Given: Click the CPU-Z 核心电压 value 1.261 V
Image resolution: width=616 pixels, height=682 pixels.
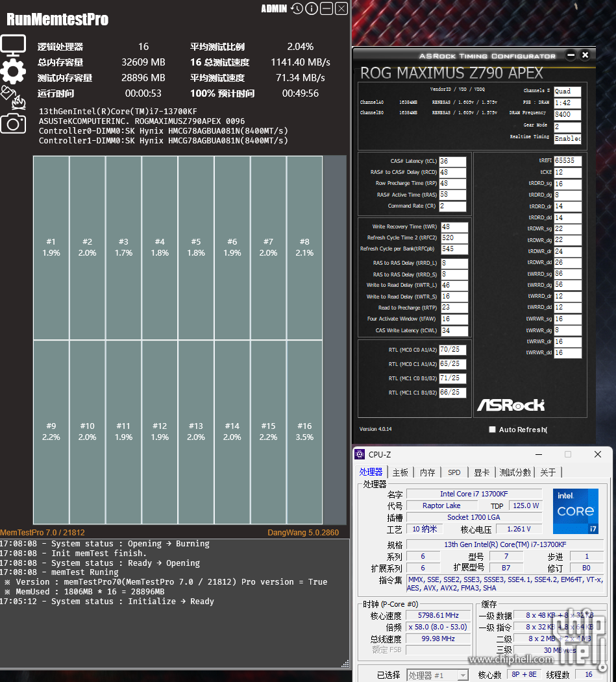Looking at the screenshot, I should (x=519, y=529).
